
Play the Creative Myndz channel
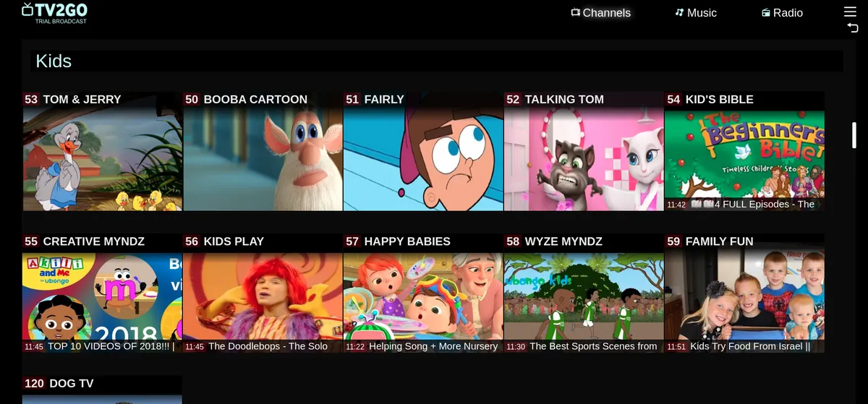pos(102,296)
